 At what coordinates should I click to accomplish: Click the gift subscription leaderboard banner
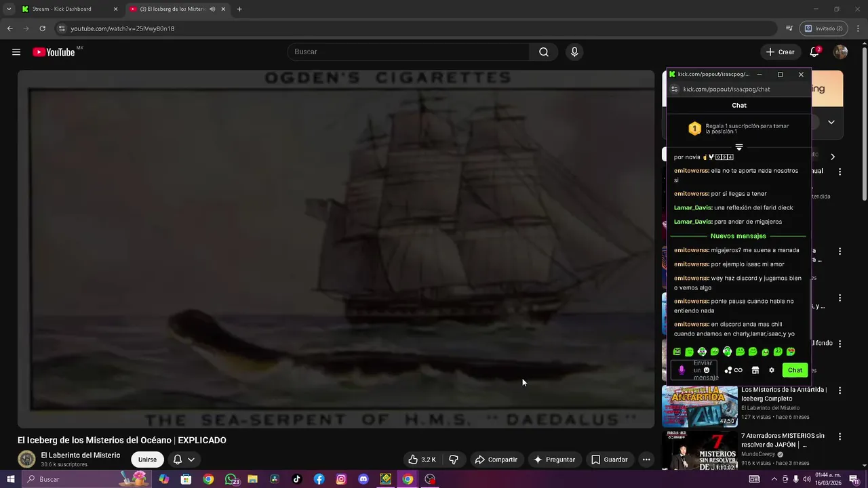pyautogui.click(x=739, y=129)
